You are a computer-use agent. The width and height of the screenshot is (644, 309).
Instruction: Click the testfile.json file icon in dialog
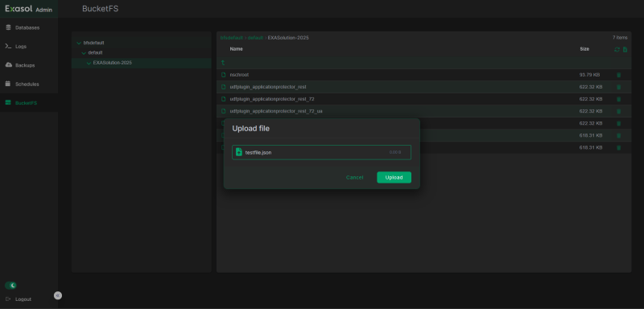(x=238, y=152)
